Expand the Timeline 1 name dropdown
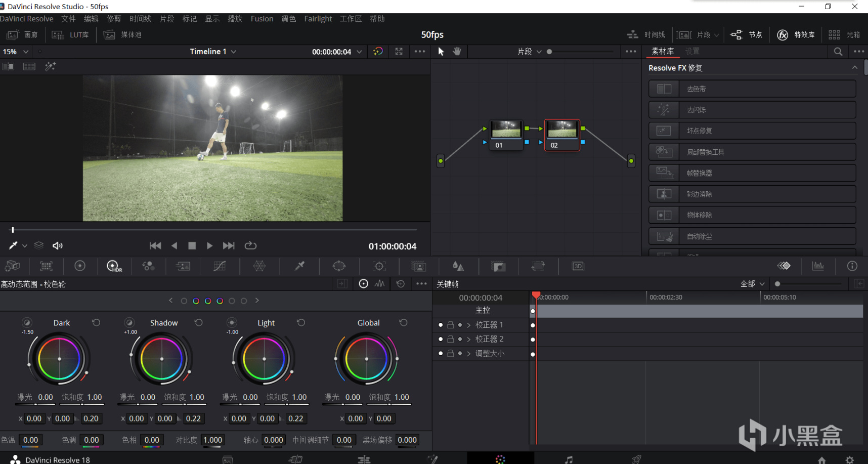The width and height of the screenshot is (868, 464). pos(213,52)
